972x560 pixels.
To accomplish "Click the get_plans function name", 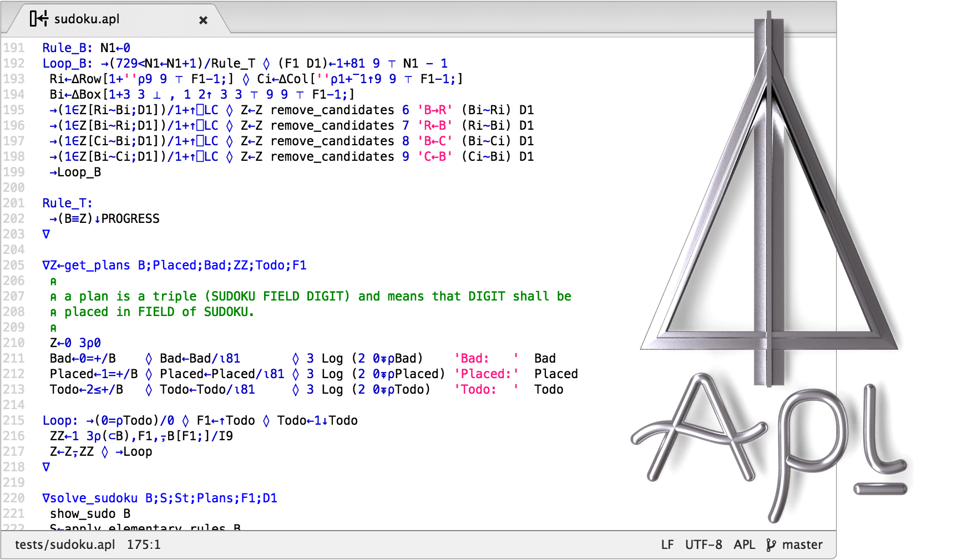I will [97, 265].
